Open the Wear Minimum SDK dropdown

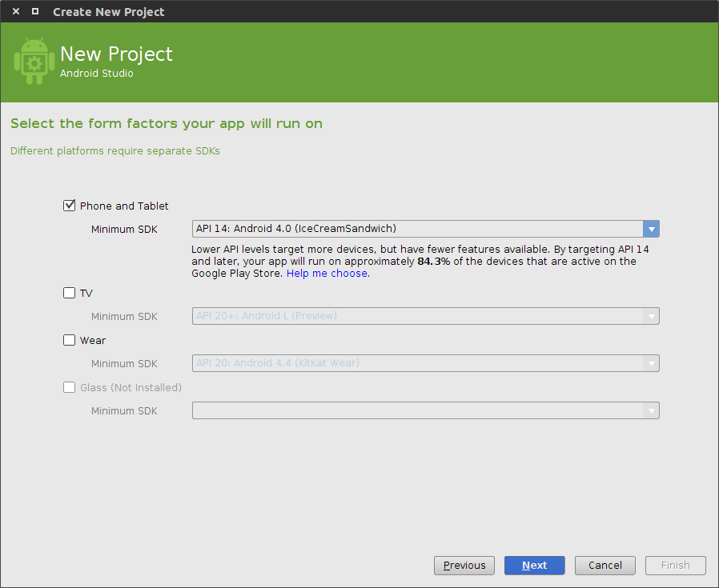pos(425,363)
